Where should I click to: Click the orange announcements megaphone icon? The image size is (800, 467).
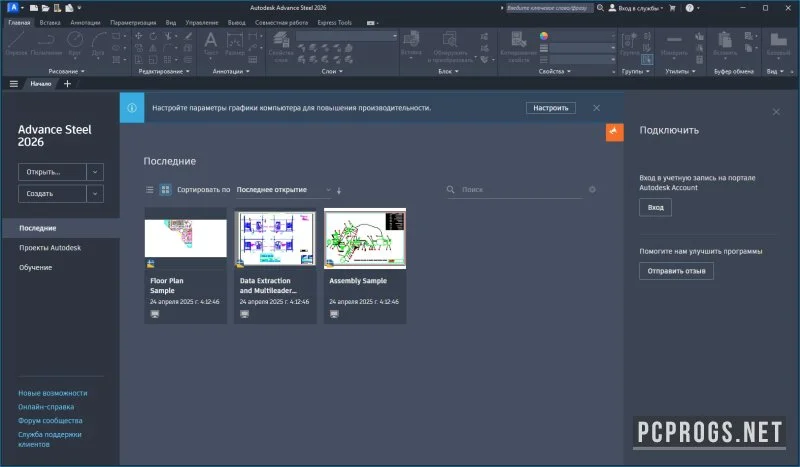click(615, 132)
